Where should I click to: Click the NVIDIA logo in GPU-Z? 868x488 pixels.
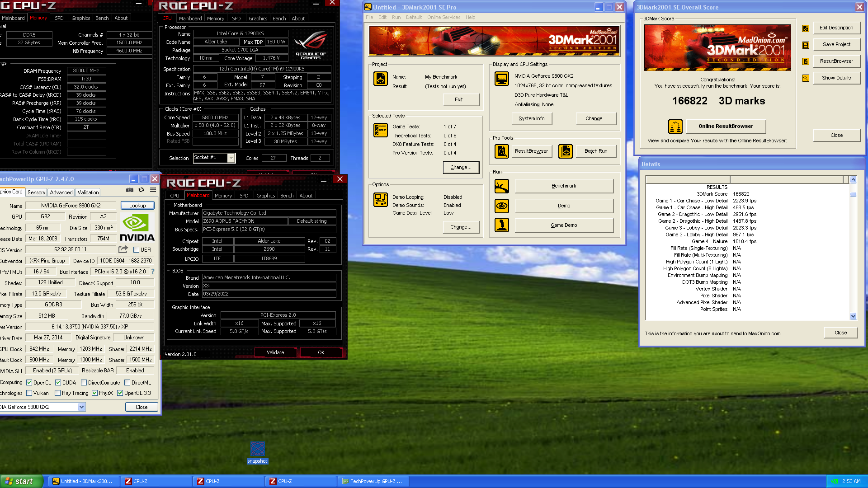tap(137, 228)
